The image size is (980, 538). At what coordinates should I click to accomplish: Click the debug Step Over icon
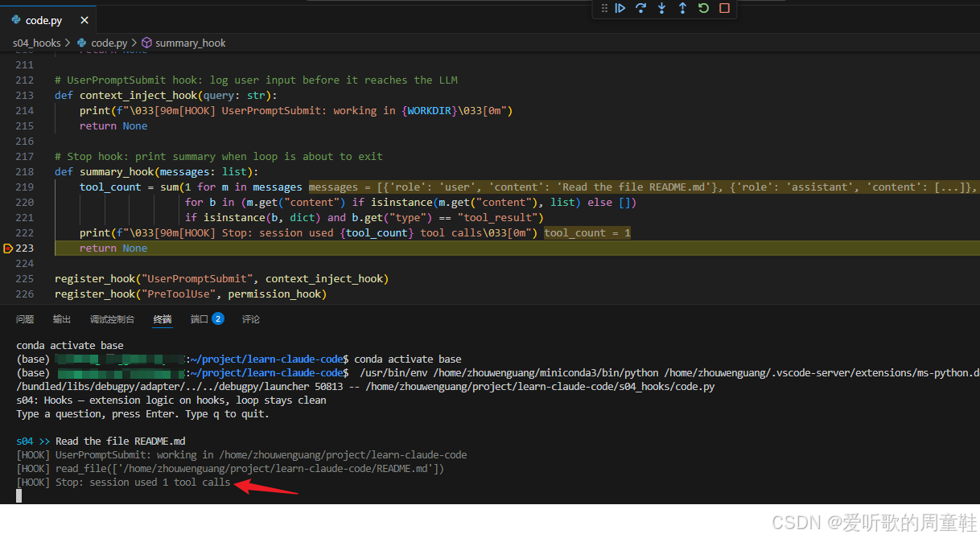tap(641, 8)
